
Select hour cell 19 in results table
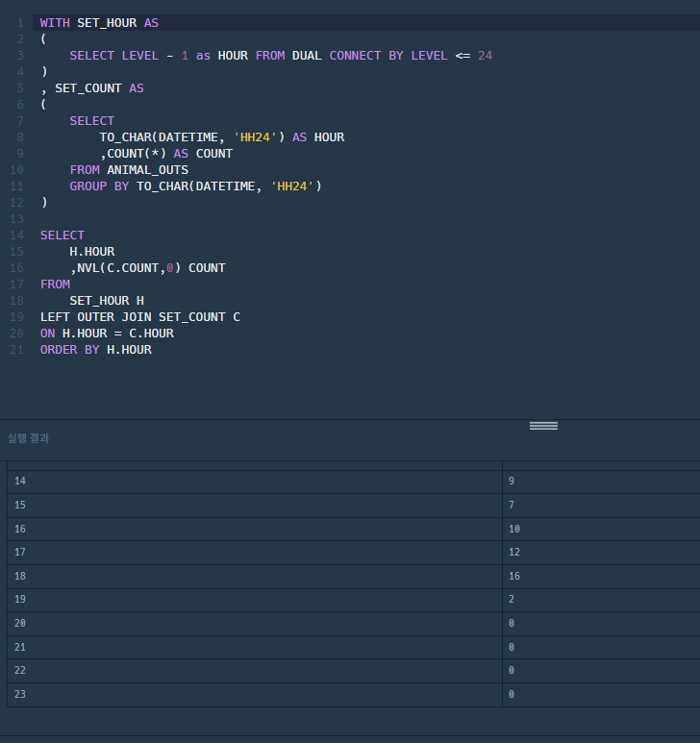pos(255,600)
